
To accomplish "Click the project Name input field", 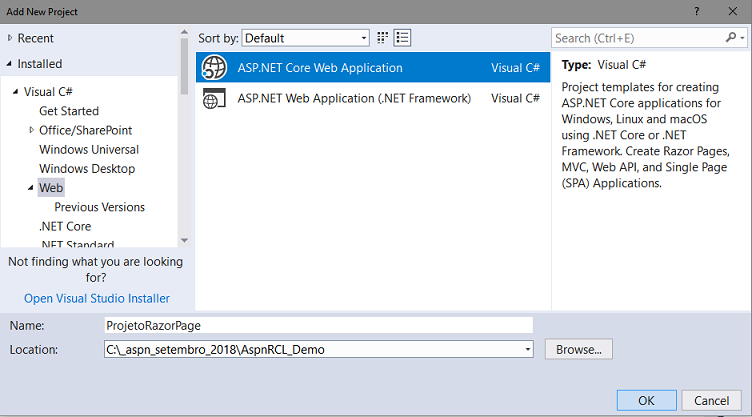I will click(x=318, y=325).
